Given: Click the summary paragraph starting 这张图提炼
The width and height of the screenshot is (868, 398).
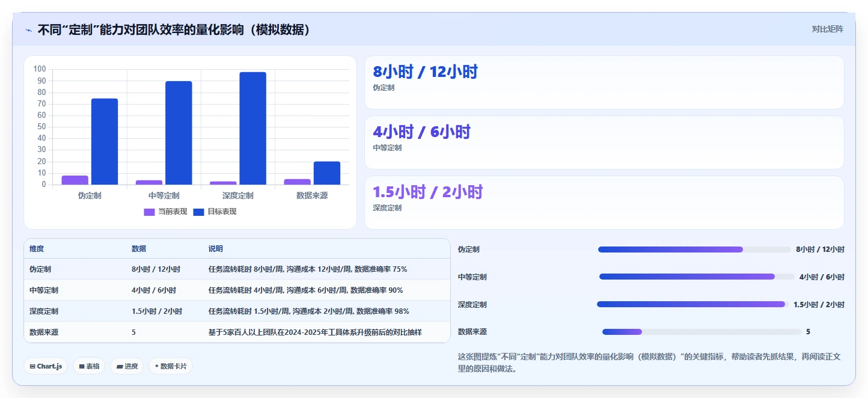Looking at the screenshot, I should coord(649,363).
